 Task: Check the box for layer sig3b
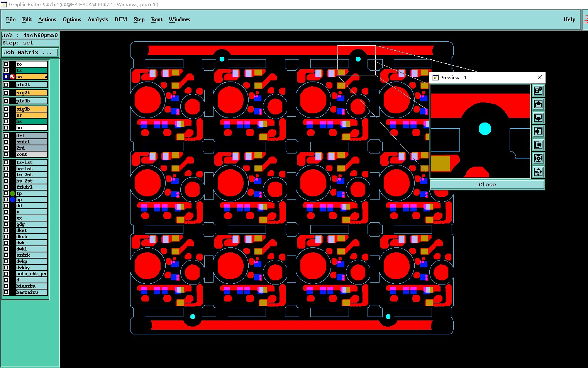[x=6, y=109]
